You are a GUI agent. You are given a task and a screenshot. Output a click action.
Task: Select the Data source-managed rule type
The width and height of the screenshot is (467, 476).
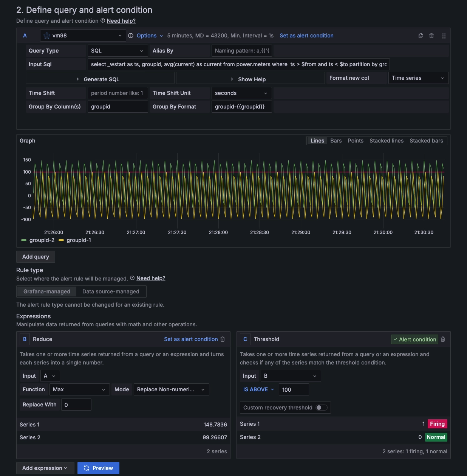pyautogui.click(x=111, y=291)
